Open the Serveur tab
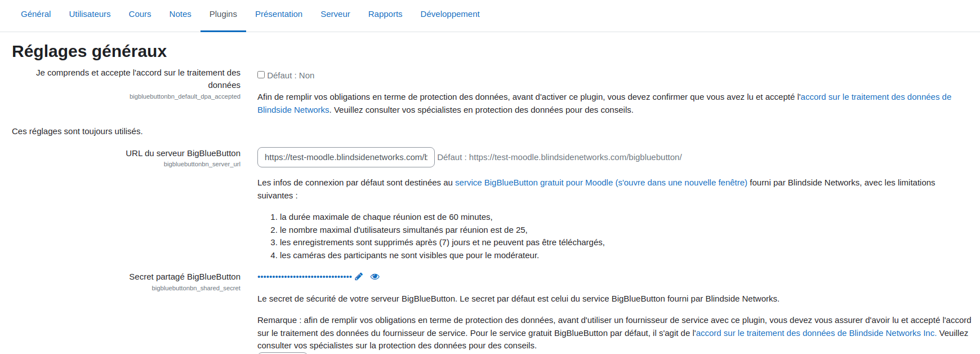 pos(336,14)
